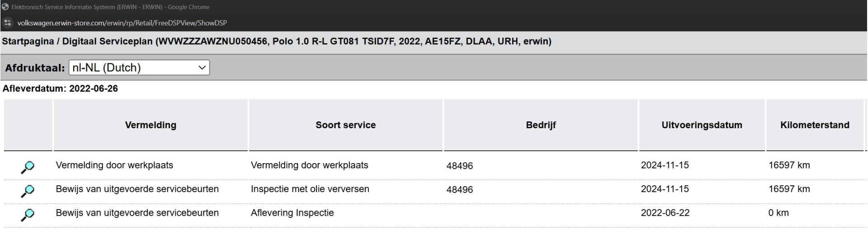Go to Startpagina in the breadcrumb

[x=28, y=42]
